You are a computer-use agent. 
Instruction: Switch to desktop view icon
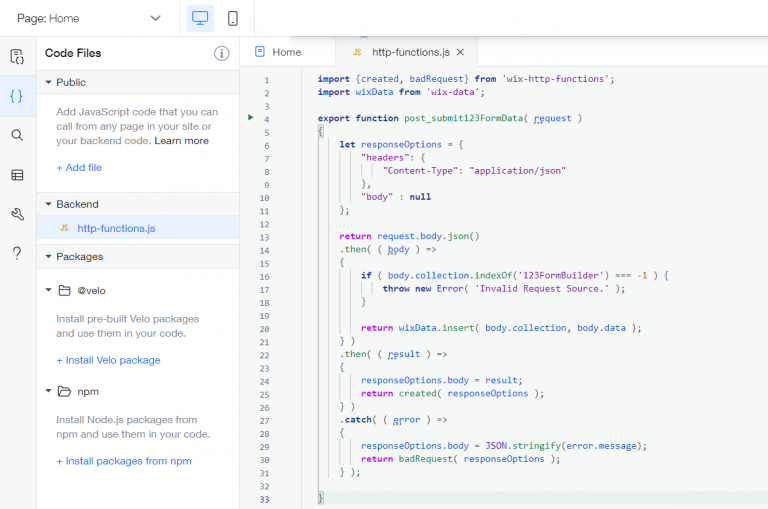click(200, 18)
